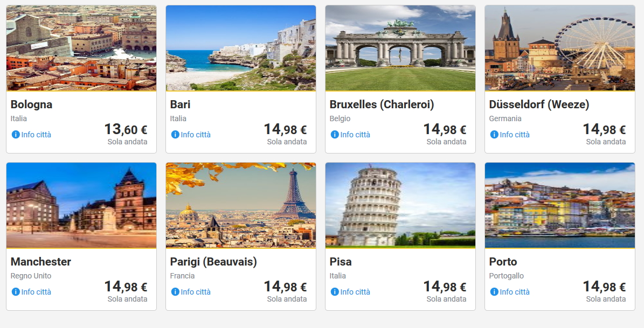Click the info icon on the Bari card
The width and height of the screenshot is (644, 328).
point(175,135)
